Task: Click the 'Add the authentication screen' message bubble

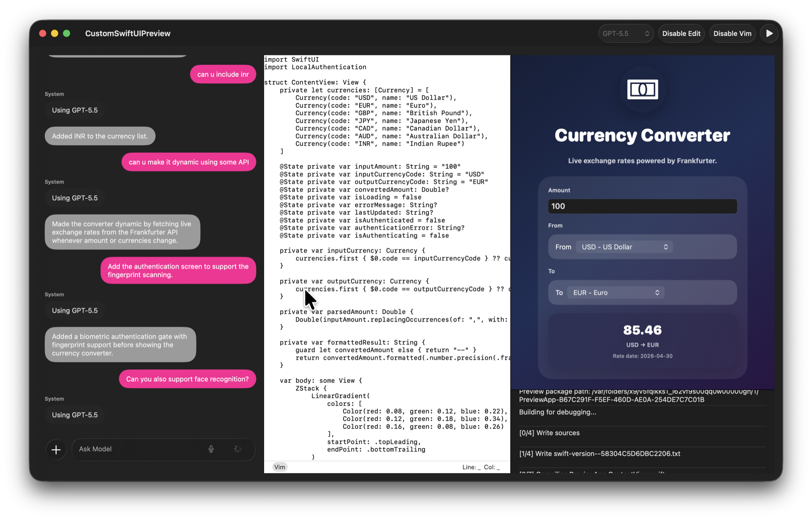Action: pos(178,270)
